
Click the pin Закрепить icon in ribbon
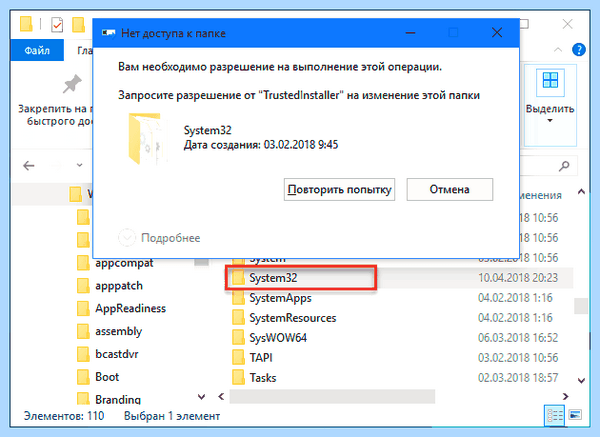point(72,84)
